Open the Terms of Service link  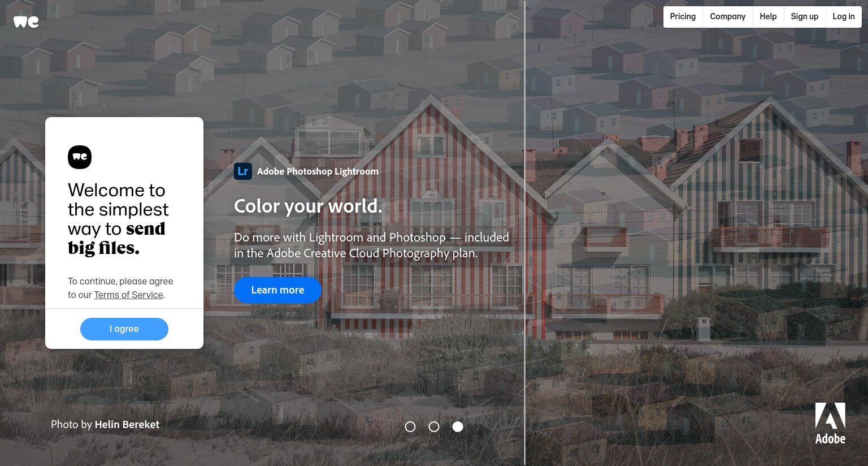point(129,295)
